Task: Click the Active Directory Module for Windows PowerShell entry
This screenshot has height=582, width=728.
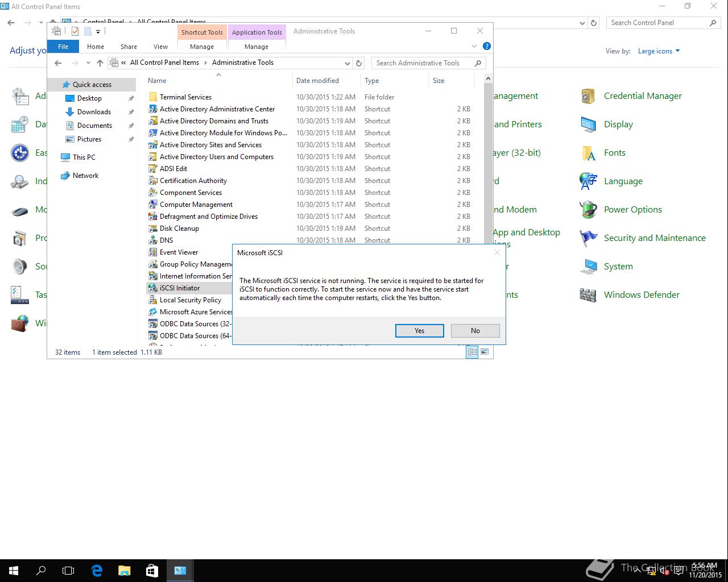Action: click(x=224, y=133)
